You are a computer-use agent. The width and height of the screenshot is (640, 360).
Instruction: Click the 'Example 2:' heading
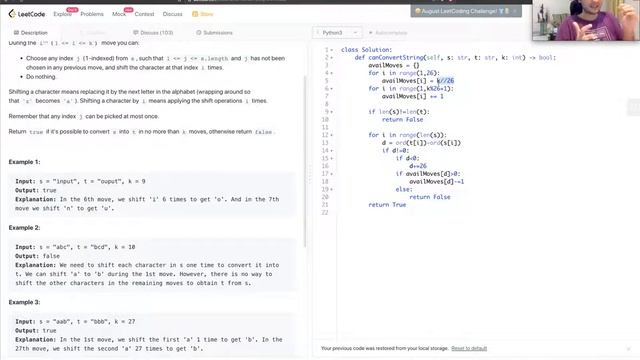(24, 228)
